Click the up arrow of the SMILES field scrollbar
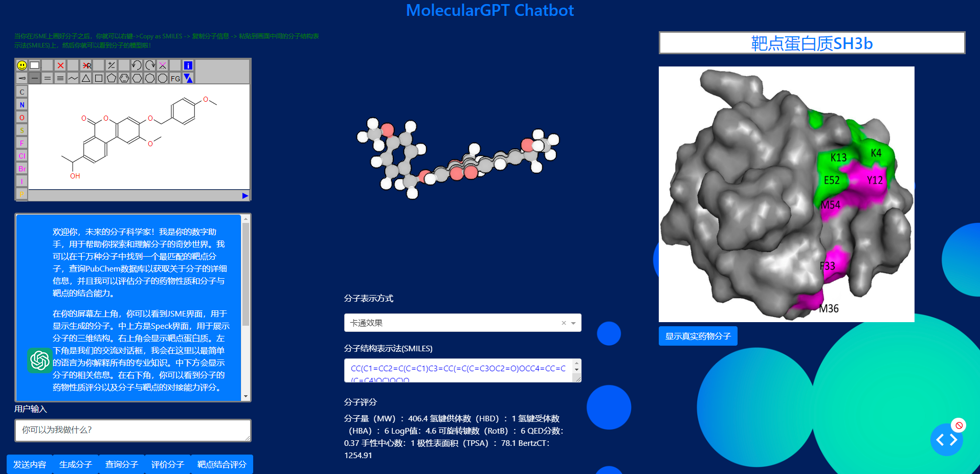This screenshot has height=474, width=980. [x=576, y=363]
